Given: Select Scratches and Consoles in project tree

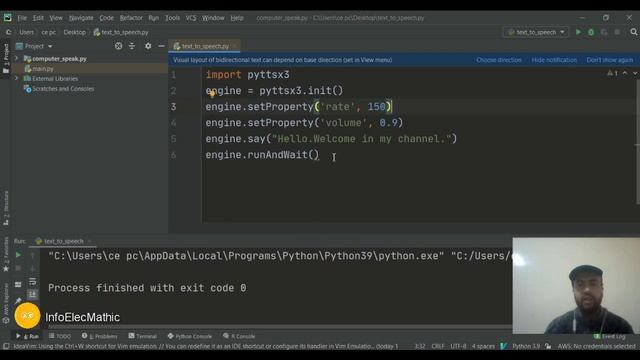Looking at the screenshot, I should tap(59, 89).
